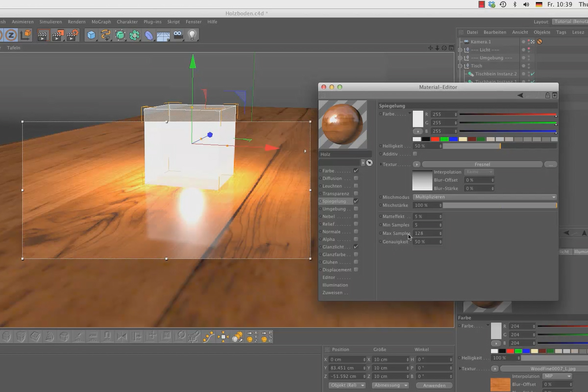Viewport: 588px width, 392px height.
Task: Enable the Displacement channel checkbox
Action: point(356,269)
